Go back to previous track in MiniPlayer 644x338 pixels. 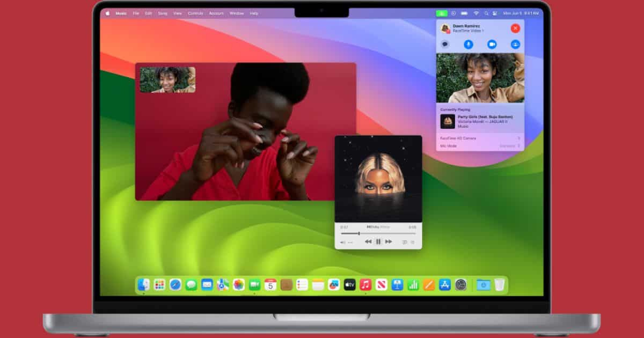[368, 242]
